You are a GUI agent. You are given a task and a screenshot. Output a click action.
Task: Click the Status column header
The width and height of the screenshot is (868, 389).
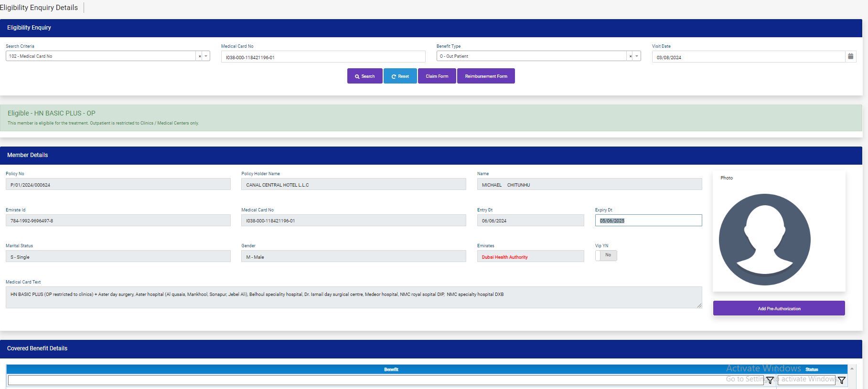click(x=811, y=369)
